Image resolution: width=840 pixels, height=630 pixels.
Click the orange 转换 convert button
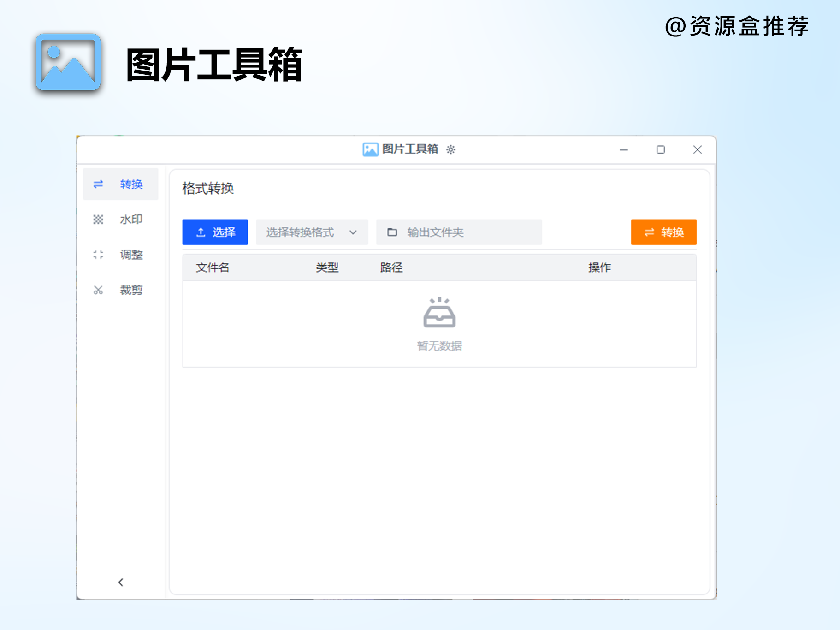pyautogui.click(x=663, y=232)
